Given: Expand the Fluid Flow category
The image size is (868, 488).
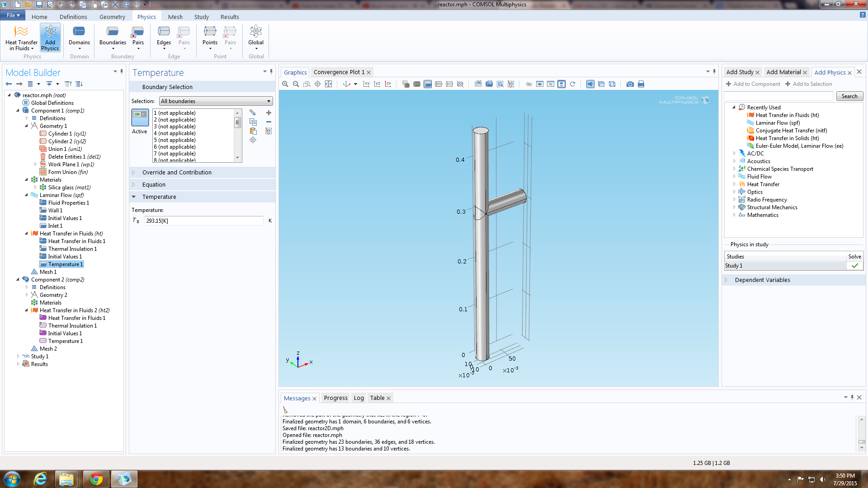Looking at the screenshot, I should tap(734, 177).
